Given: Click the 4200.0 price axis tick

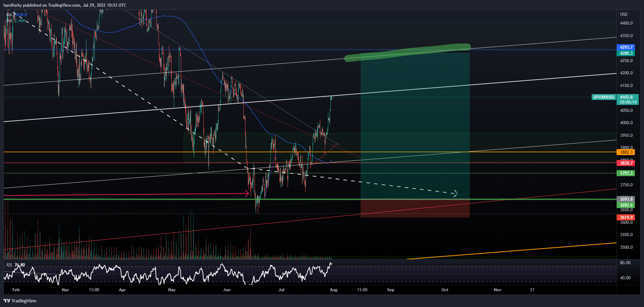Looking at the screenshot, I should [626, 73].
